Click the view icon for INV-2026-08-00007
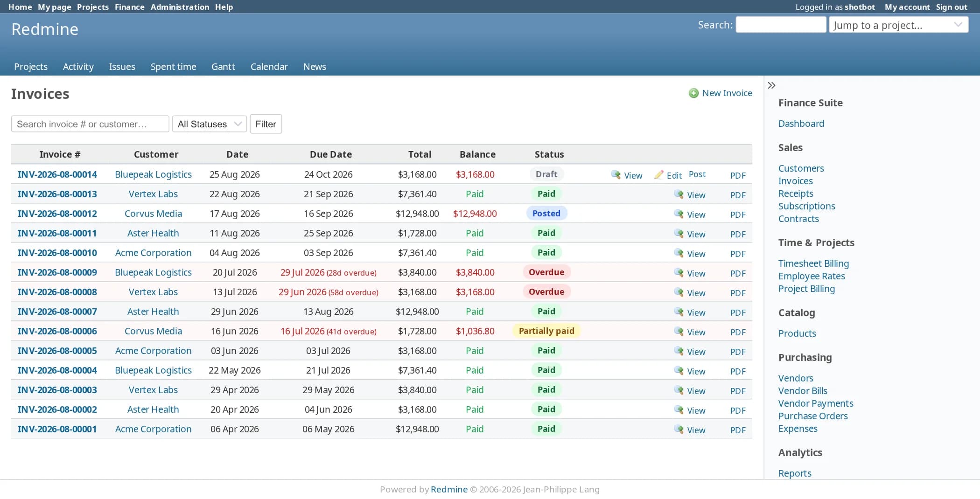This screenshot has height=499, width=980. pos(679,312)
